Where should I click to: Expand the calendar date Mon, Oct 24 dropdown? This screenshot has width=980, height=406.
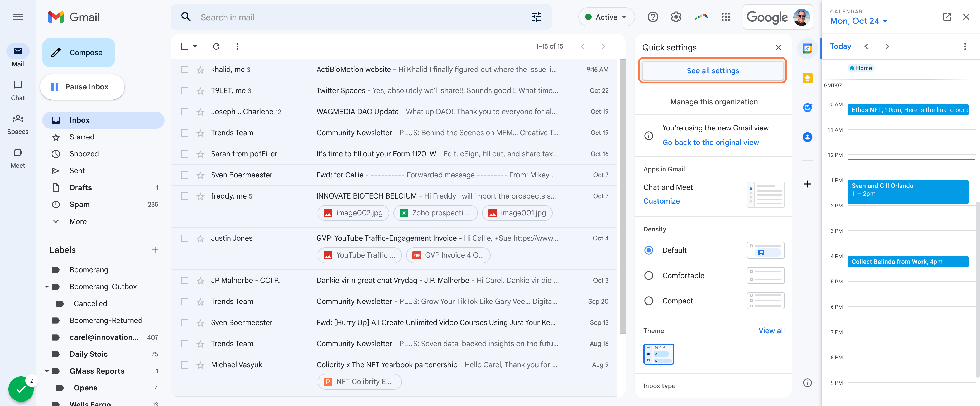(x=858, y=21)
